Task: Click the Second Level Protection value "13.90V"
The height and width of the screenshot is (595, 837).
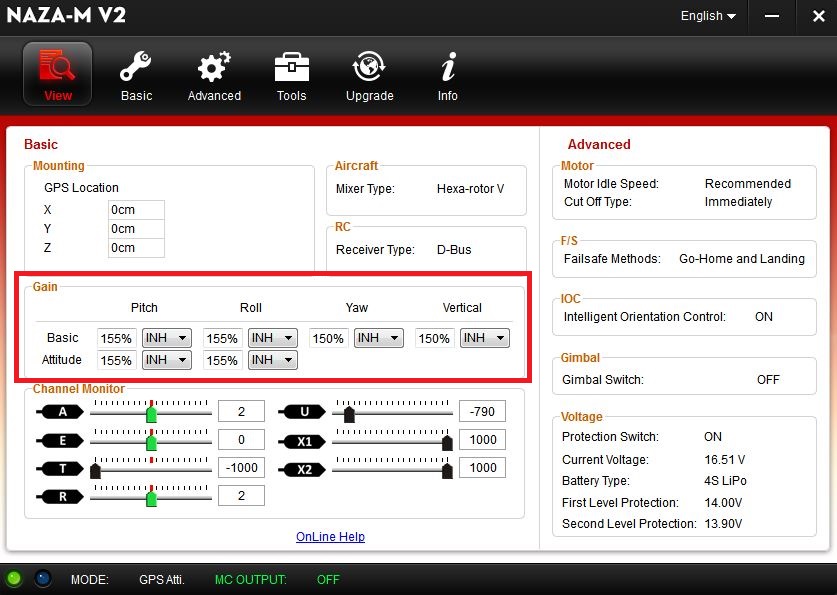Action: click(723, 523)
